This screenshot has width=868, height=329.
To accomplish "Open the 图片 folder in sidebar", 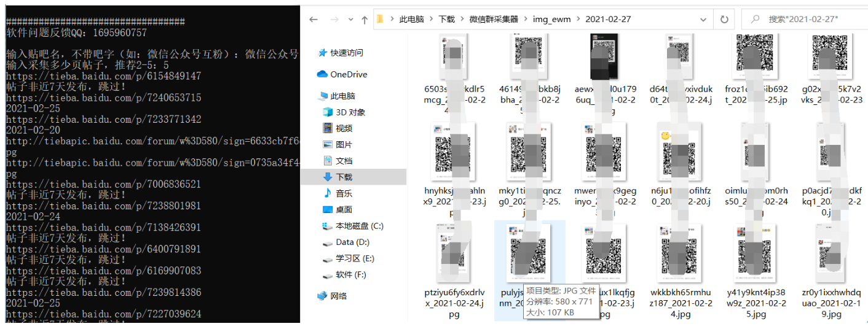I will pyautogui.click(x=344, y=144).
